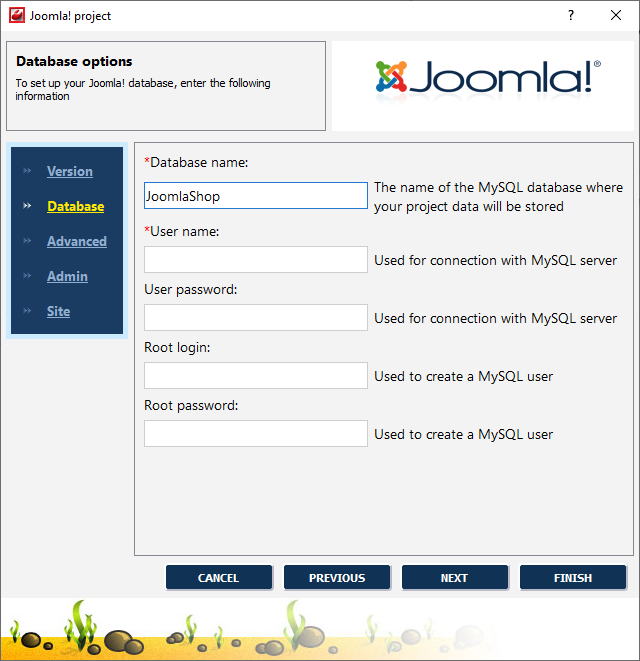The image size is (640, 661).
Task: Click the "Root login:" label
Action: tap(177, 347)
